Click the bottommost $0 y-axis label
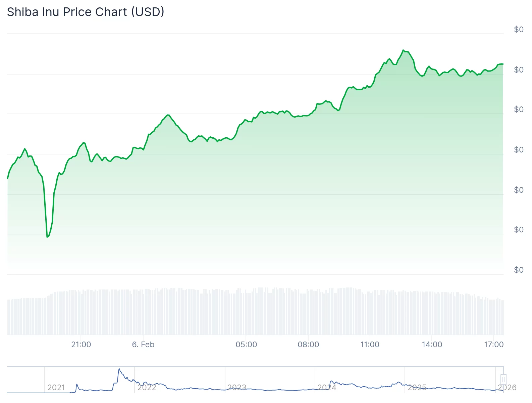Viewport: 532px width, 403px height. tap(519, 270)
